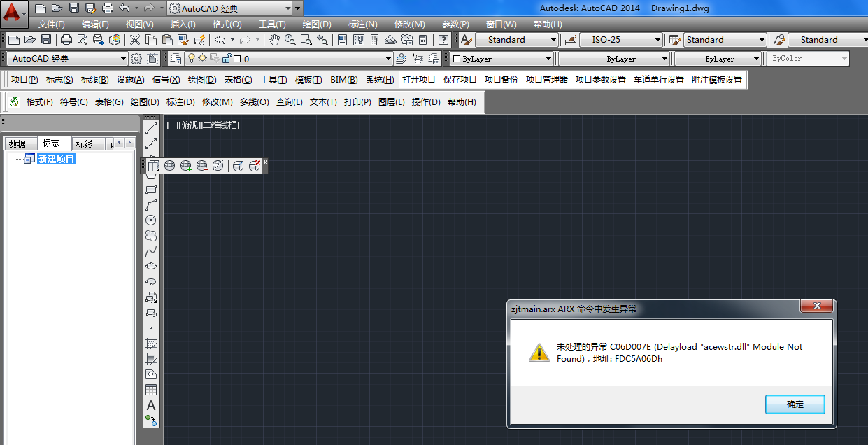This screenshot has height=445, width=868.
Task: Click the 未处理的异常 C06D007E error message text
Action: click(679, 353)
